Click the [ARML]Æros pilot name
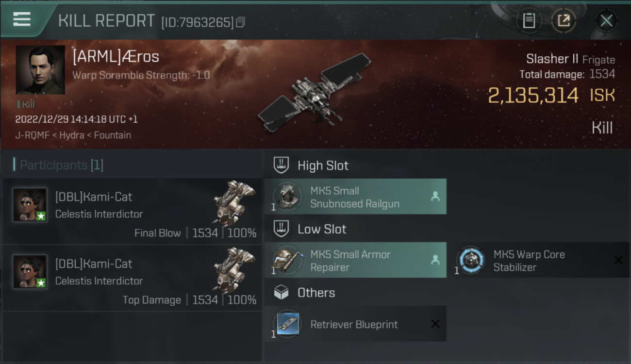 [x=116, y=57]
